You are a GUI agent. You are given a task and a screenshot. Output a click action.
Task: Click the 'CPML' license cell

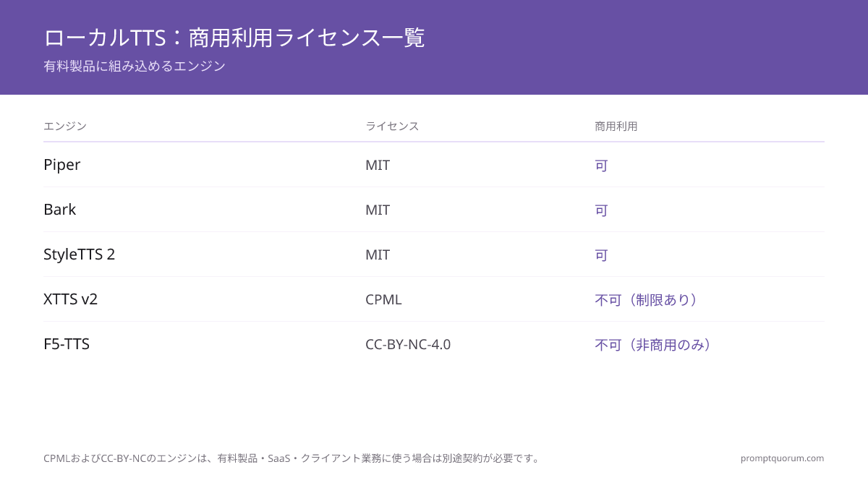click(x=383, y=299)
